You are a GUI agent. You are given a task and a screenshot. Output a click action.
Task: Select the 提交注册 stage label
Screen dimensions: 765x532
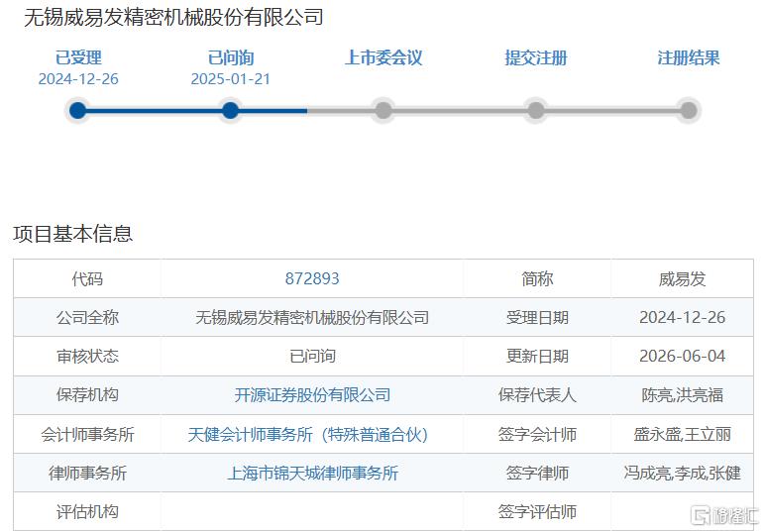coord(536,57)
